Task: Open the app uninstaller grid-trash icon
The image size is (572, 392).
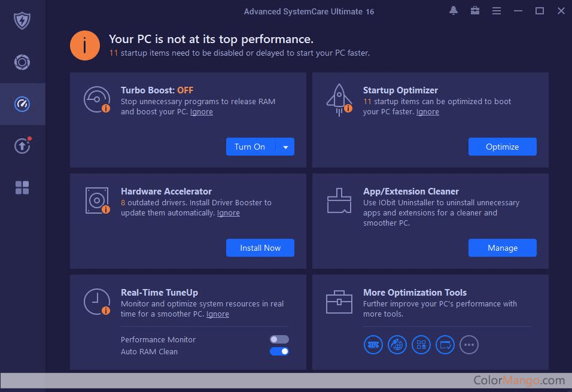Action: 421,345
